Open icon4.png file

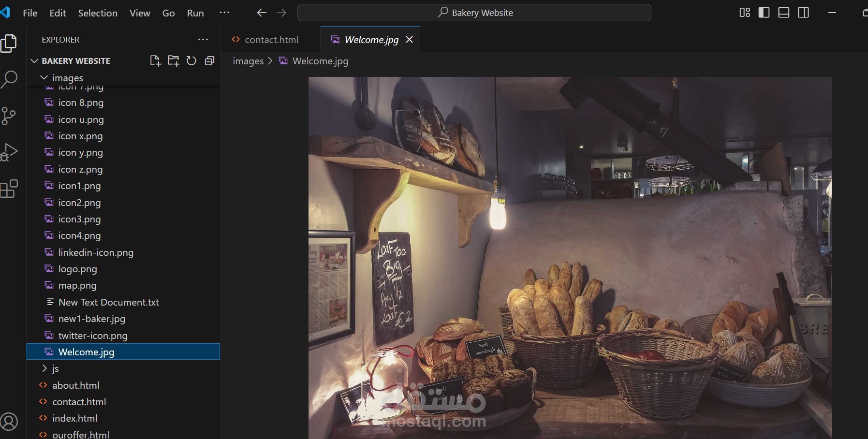coord(123,235)
